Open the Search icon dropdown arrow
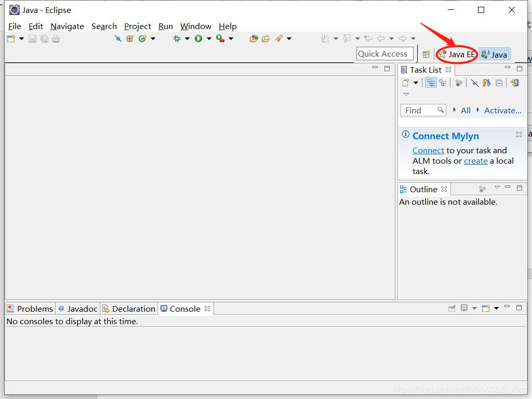Screen dimensions: 532x399 point(289,38)
